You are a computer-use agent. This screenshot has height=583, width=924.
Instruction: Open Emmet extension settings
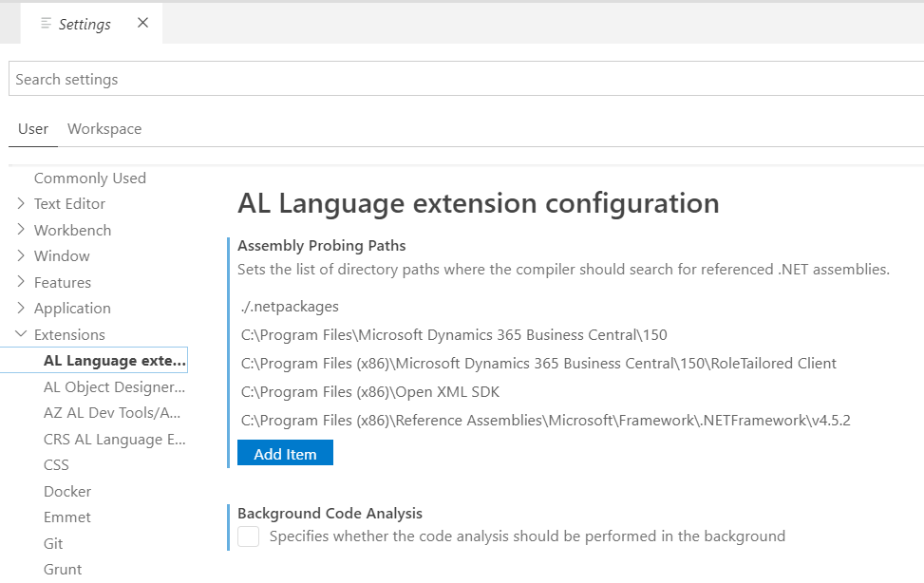click(x=67, y=517)
